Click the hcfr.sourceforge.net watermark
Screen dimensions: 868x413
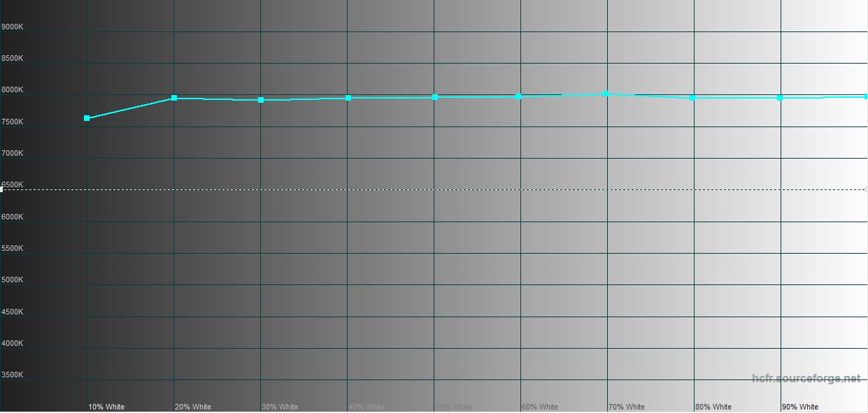(x=806, y=379)
